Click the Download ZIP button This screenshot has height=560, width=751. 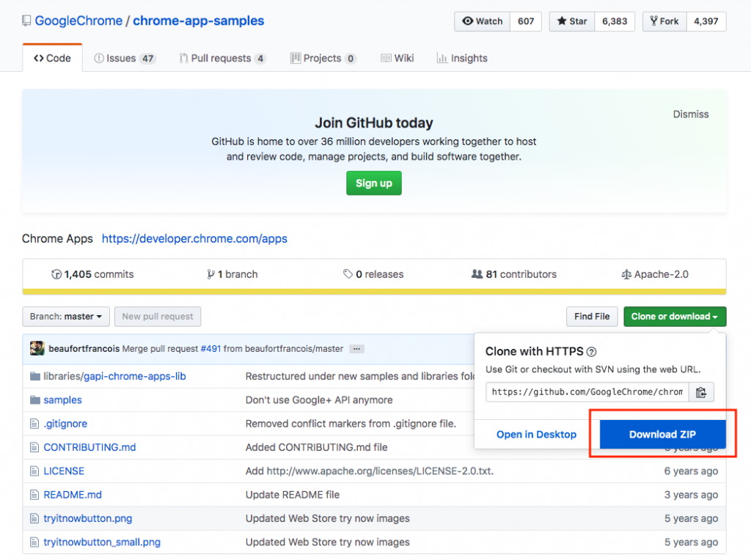(x=662, y=434)
